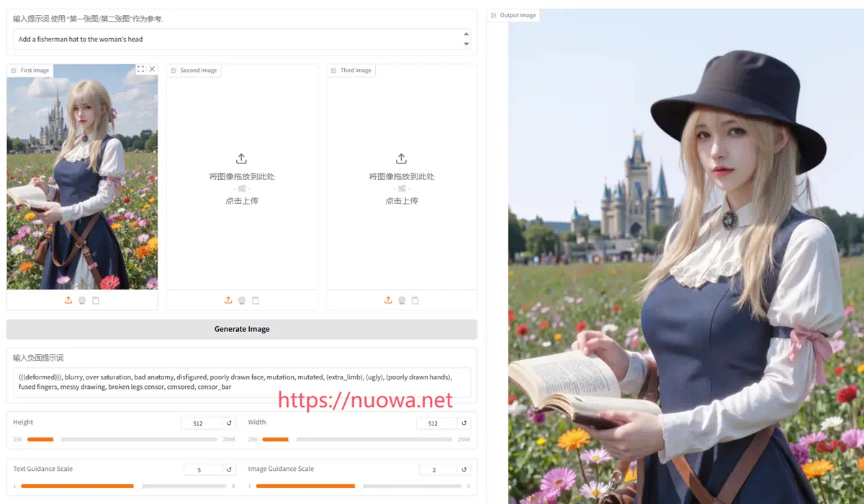Image resolution: width=864 pixels, height=504 pixels.
Task: Click upload icon under First Image
Action: (68, 300)
